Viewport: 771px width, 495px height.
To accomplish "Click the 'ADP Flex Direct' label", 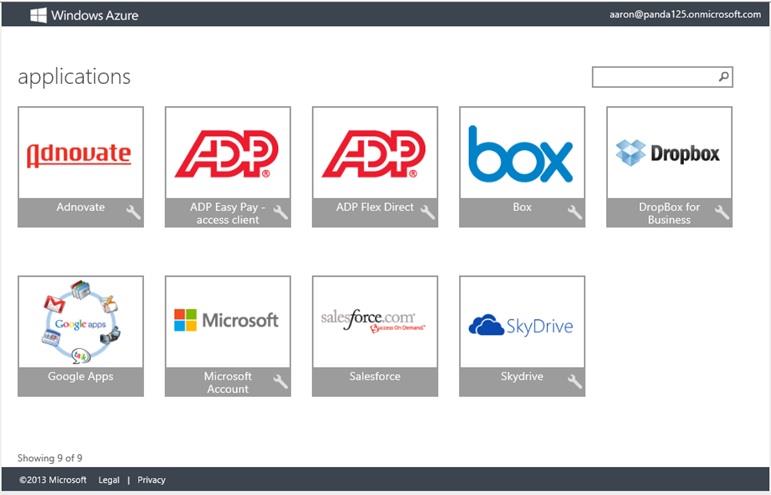I will tap(375, 207).
